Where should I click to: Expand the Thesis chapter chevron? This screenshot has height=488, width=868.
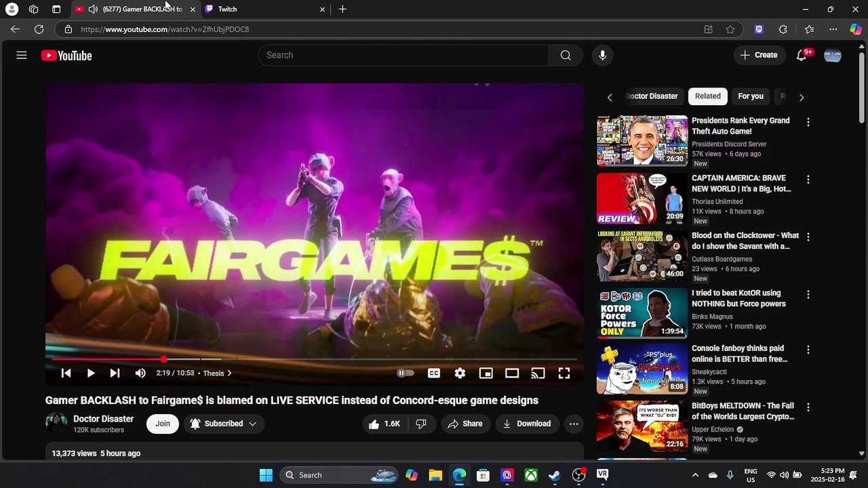tap(229, 373)
